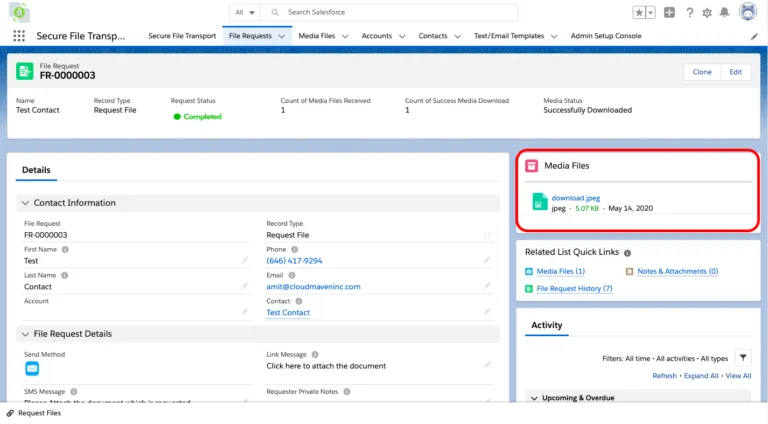
Task: Open the App Launcher grid icon
Action: 19,36
